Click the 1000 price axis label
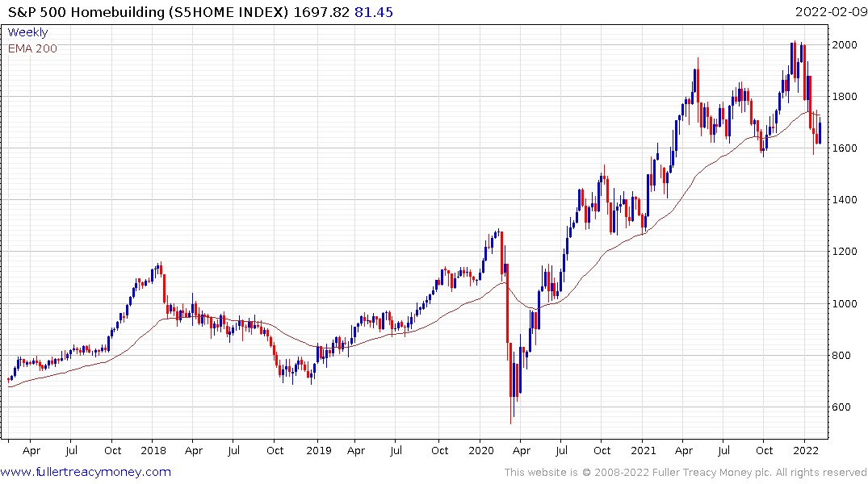The height and width of the screenshot is (484, 868). click(x=845, y=303)
